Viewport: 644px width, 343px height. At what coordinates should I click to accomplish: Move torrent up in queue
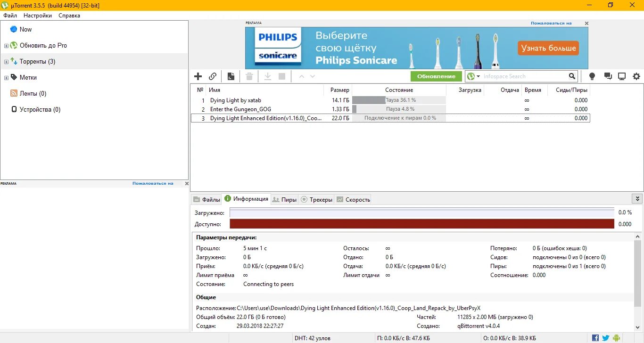[302, 76]
